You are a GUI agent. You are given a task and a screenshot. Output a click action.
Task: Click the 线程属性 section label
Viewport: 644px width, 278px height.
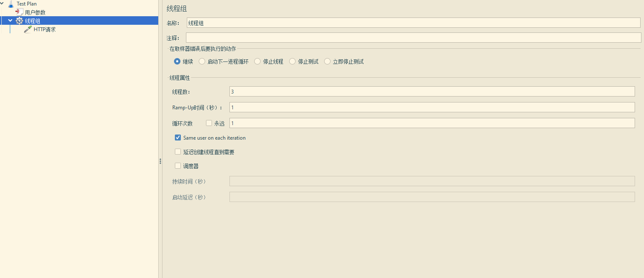pyautogui.click(x=180, y=78)
